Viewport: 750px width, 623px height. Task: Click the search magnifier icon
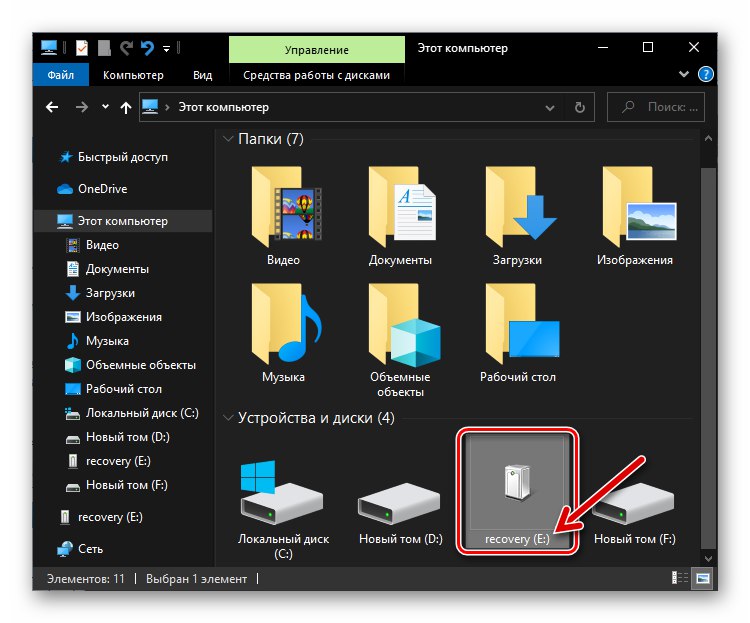[628, 107]
